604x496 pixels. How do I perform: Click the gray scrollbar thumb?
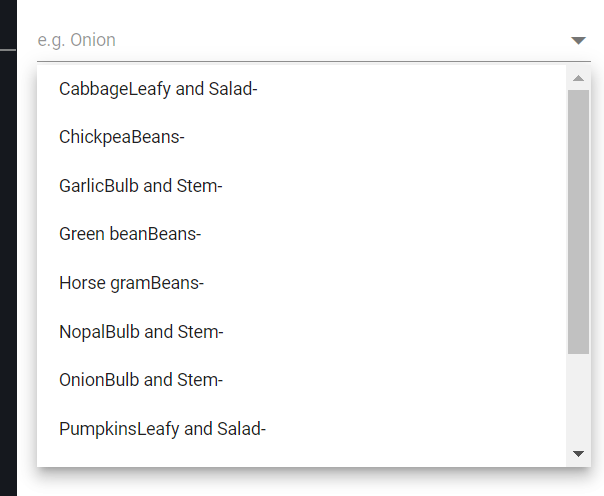[x=578, y=220]
